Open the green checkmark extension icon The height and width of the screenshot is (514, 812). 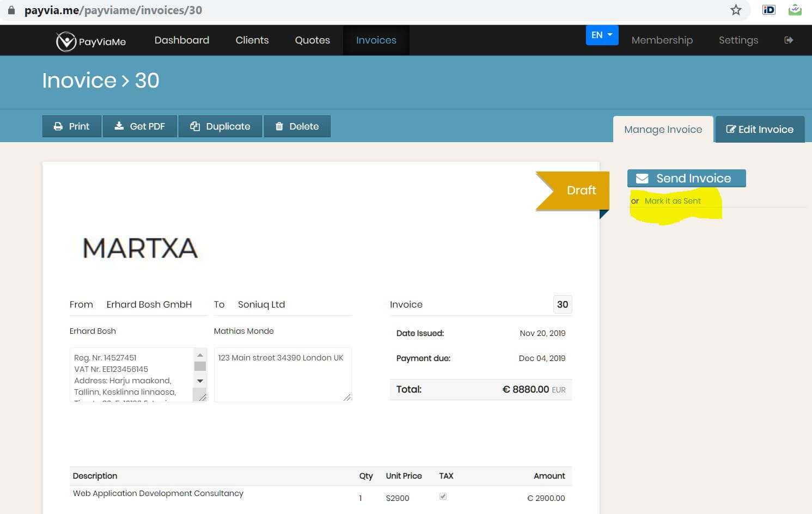(x=795, y=10)
